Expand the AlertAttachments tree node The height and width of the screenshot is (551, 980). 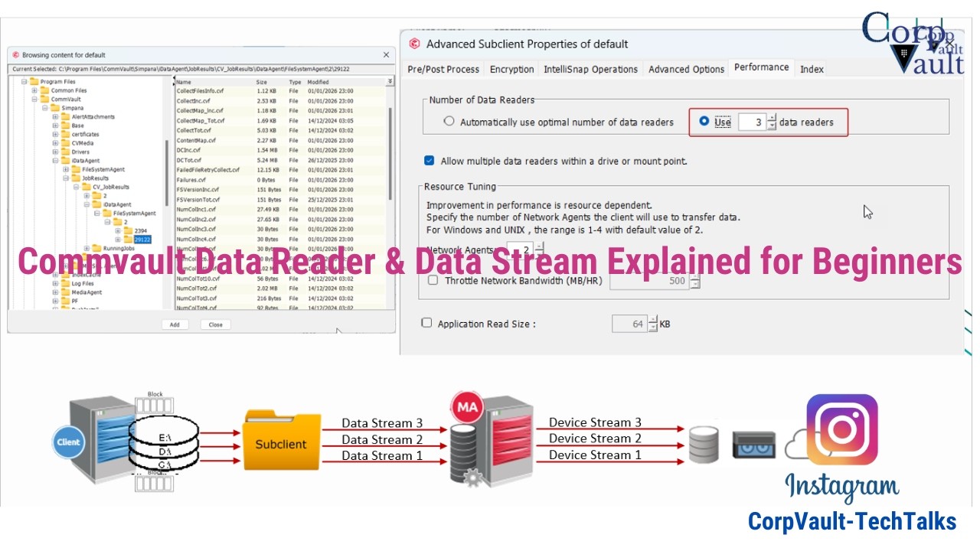[55, 117]
